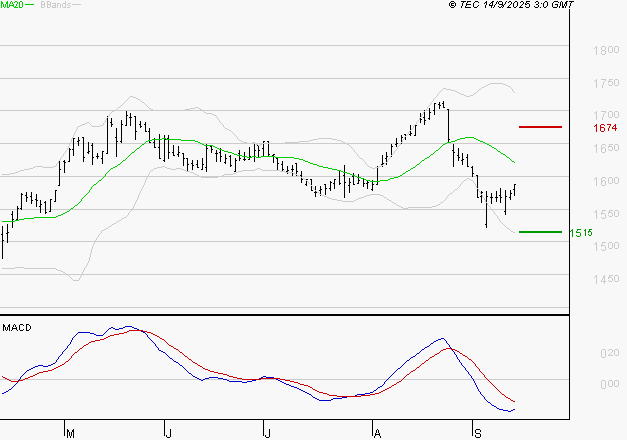Click the 1500 price axis label
This screenshot has height=440, width=627.
(606, 246)
